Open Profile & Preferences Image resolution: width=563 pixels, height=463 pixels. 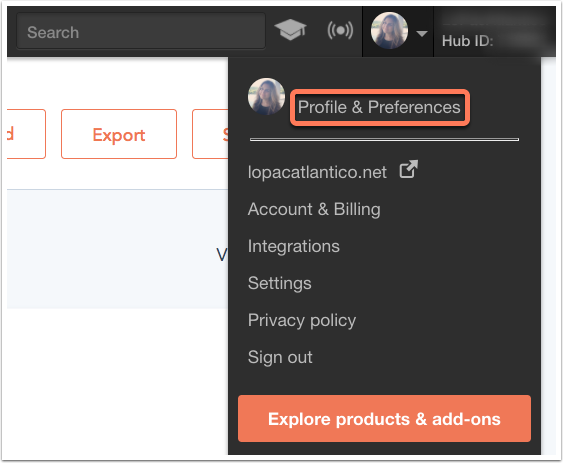(x=379, y=107)
